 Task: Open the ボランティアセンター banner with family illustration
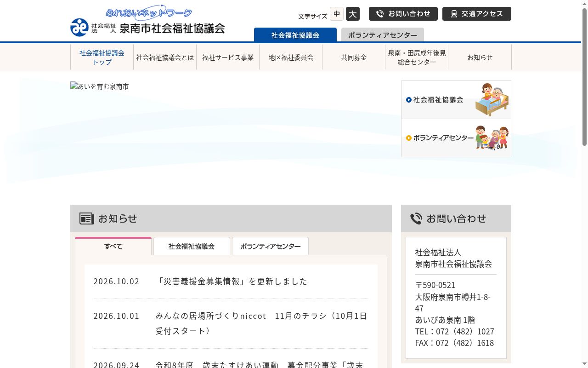[x=456, y=138]
